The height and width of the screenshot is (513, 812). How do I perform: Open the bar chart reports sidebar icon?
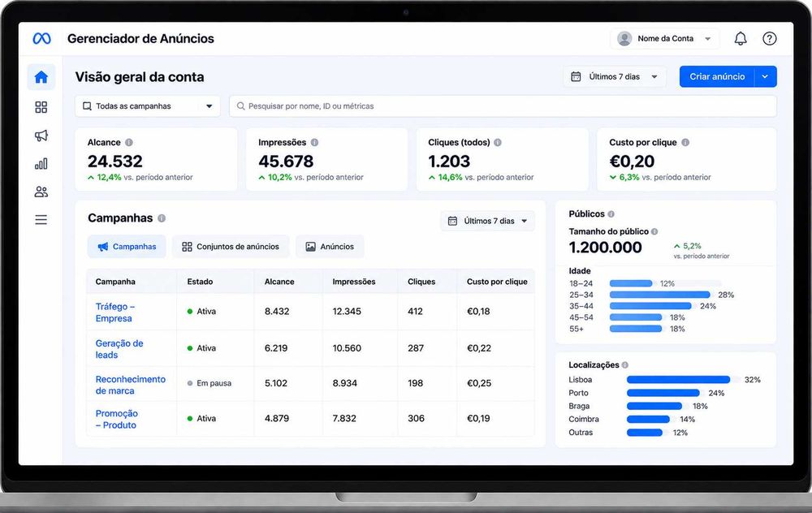point(41,164)
